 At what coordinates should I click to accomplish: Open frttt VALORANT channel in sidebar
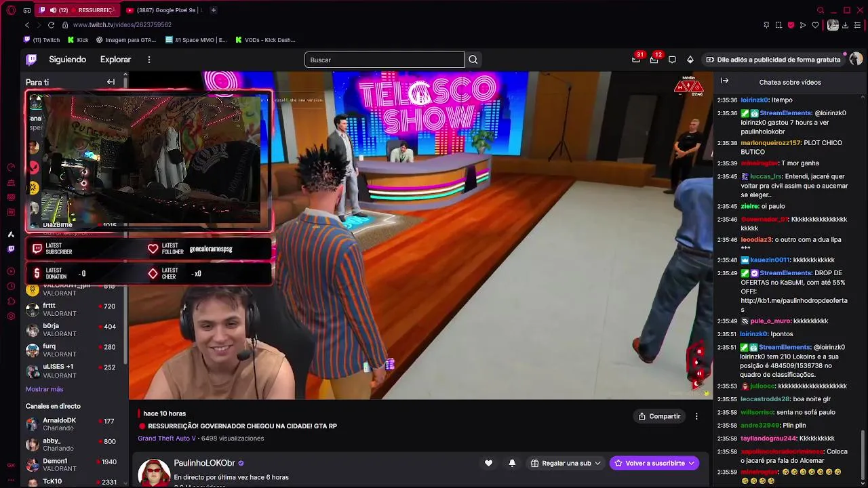pos(73,309)
